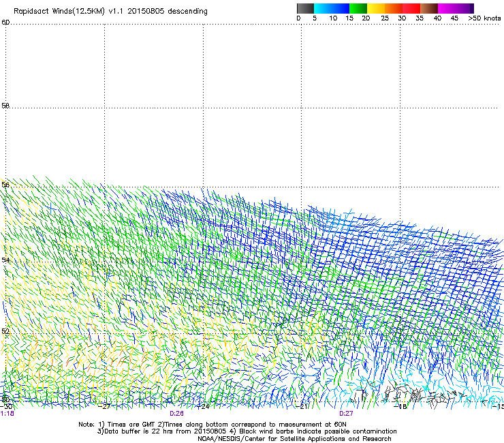This screenshot has height=443, width=504.
Task: Click the latitude label 58
Action: click(5, 106)
